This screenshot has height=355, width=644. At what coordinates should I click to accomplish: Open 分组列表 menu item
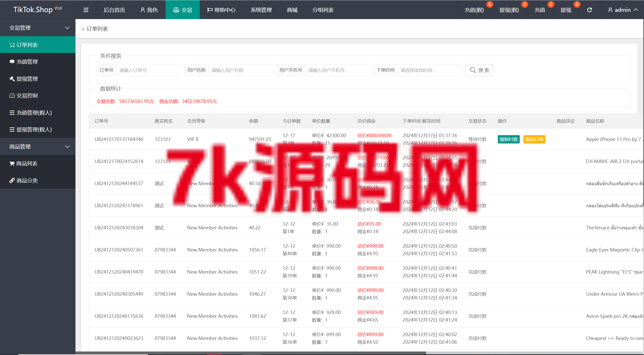click(323, 10)
